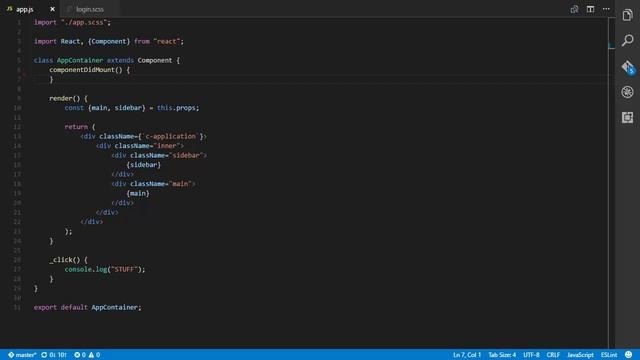Click className="inner" div on line 14
The height and width of the screenshot is (360, 640).
pyautogui.click(x=140, y=146)
